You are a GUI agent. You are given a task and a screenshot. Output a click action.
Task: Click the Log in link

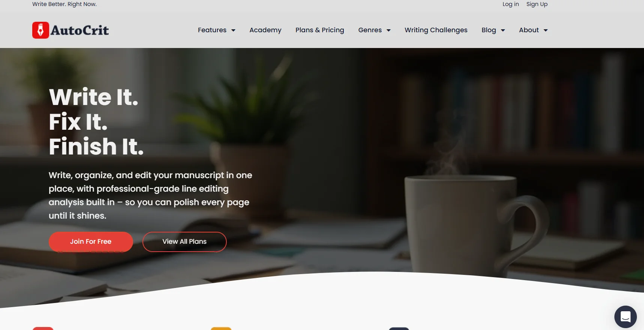[511, 4]
